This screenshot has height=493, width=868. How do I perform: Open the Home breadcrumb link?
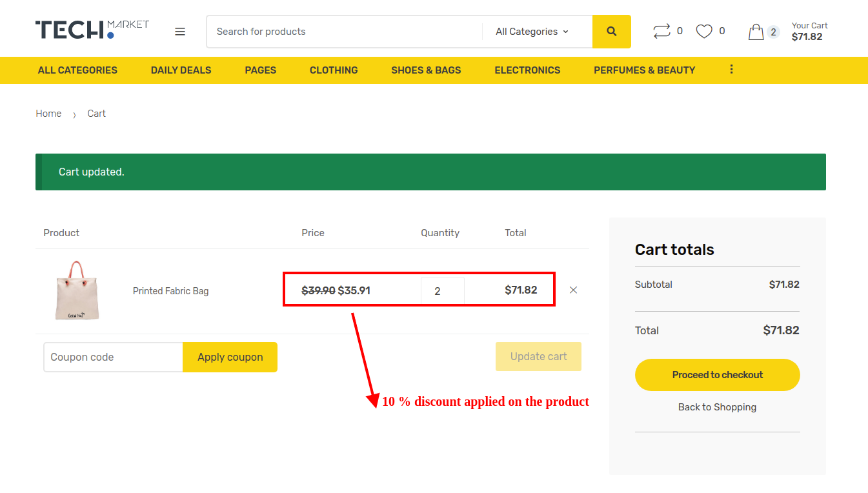point(48,113)
